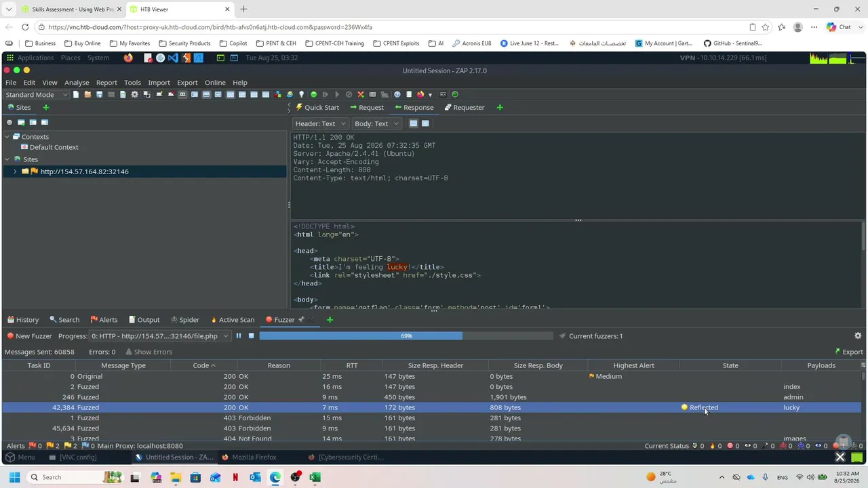868x488 pixels.
Task: Open the Import menu
Action: tap(159, 83)
